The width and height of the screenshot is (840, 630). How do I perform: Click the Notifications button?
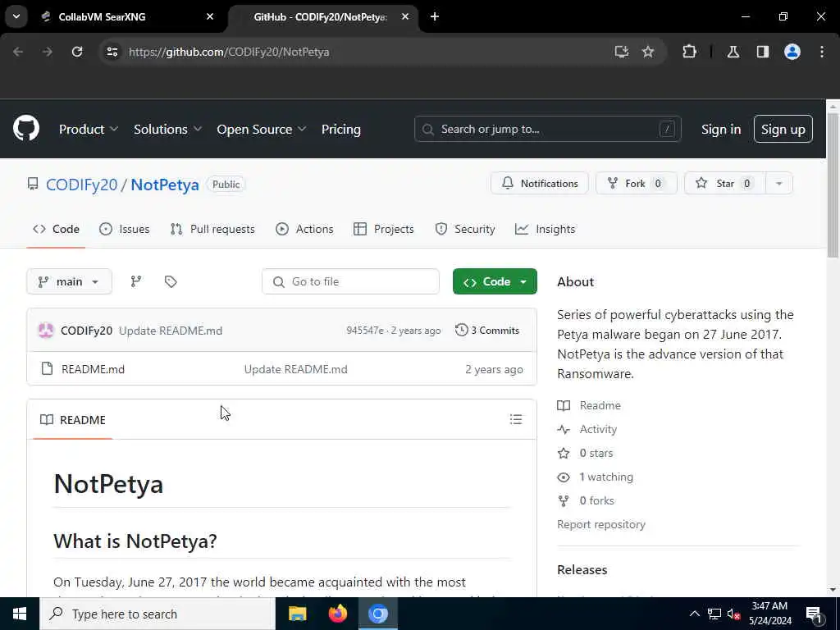[x=540, y=184]
